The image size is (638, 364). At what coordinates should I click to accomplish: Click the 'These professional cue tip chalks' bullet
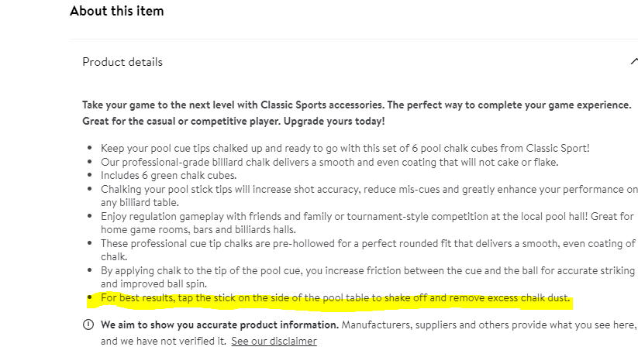click(x=368, y=249)
